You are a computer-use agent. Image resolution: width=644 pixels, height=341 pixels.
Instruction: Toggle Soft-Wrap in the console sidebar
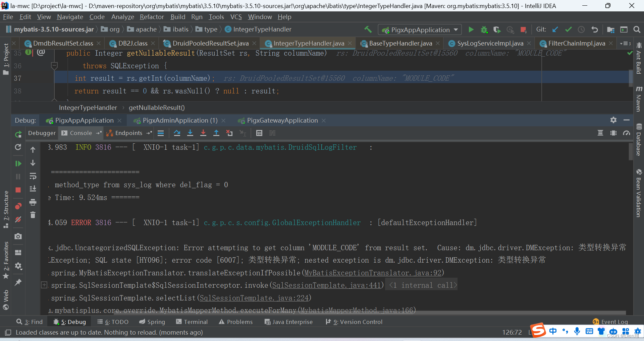33,176
